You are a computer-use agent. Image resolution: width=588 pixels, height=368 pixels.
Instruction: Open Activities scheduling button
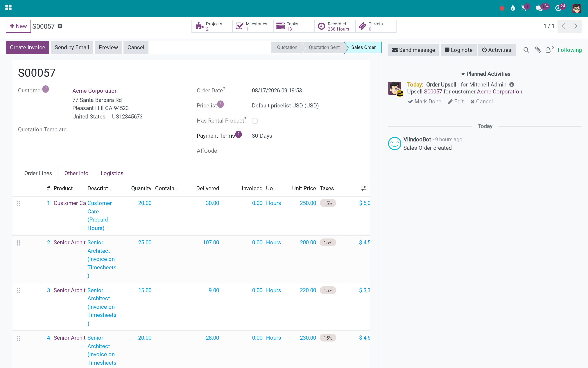click(x=496, y=50)
